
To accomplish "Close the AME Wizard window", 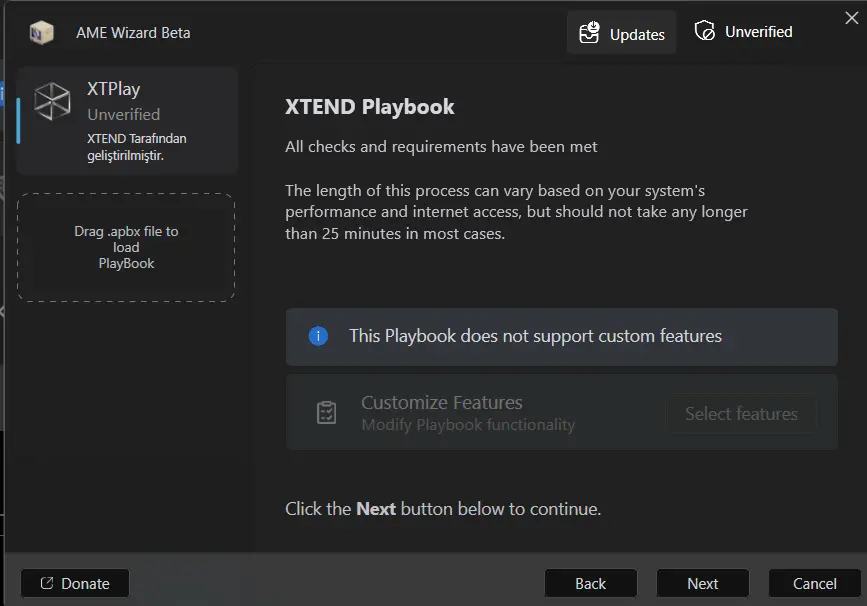I will (x=852, y=18).
